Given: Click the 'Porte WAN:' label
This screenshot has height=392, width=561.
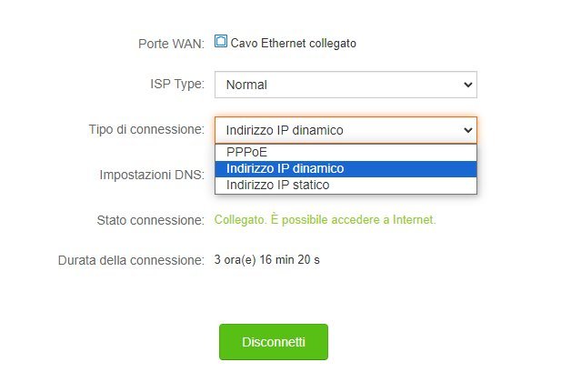Looking at the screenshot, I should tap(171, 43).
